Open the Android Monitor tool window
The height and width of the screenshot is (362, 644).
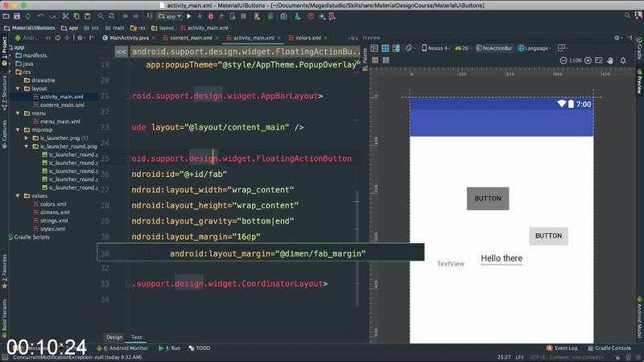point(122,348)
